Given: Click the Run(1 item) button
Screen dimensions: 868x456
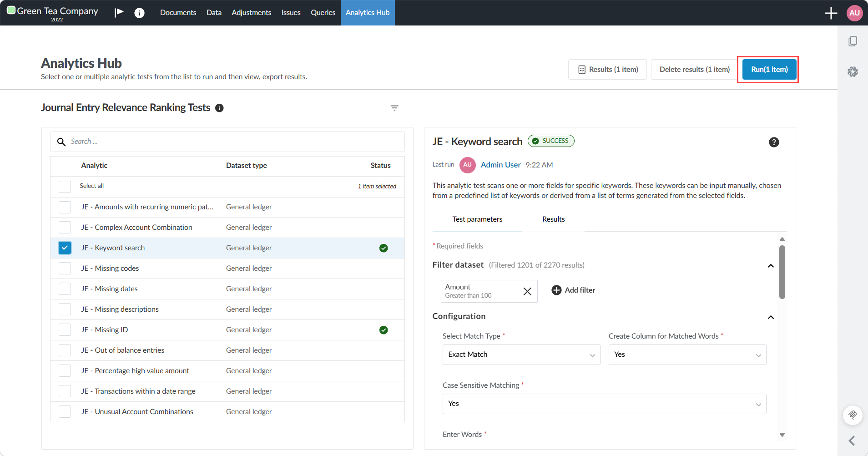Looking at the screenshot, I should pos(769,70).
